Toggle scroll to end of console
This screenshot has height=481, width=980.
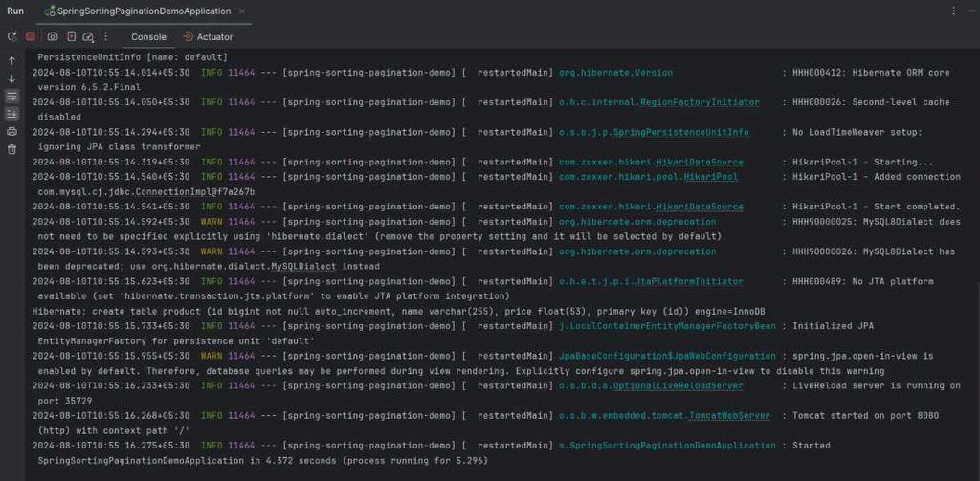(x=11, y=114)
